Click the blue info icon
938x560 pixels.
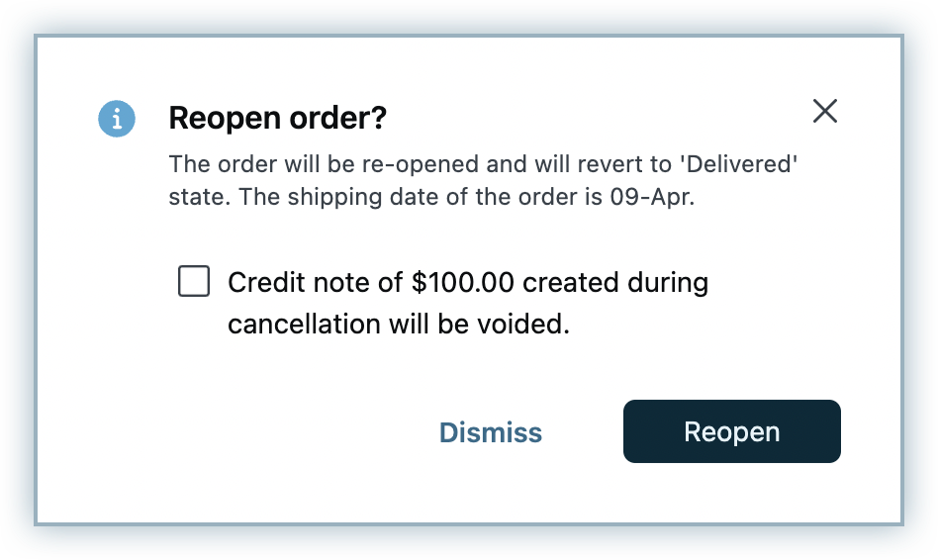point(117,119)
